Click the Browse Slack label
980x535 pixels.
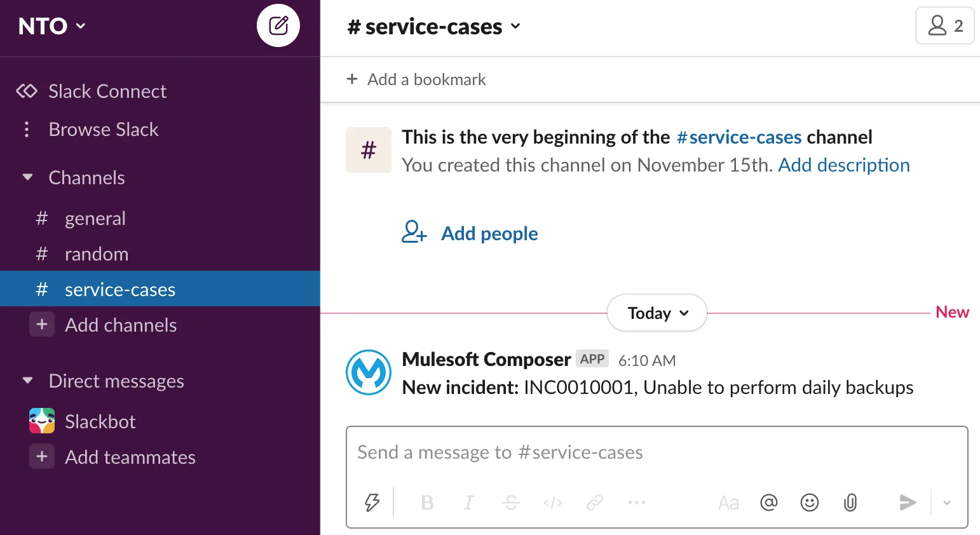[104, 130]
